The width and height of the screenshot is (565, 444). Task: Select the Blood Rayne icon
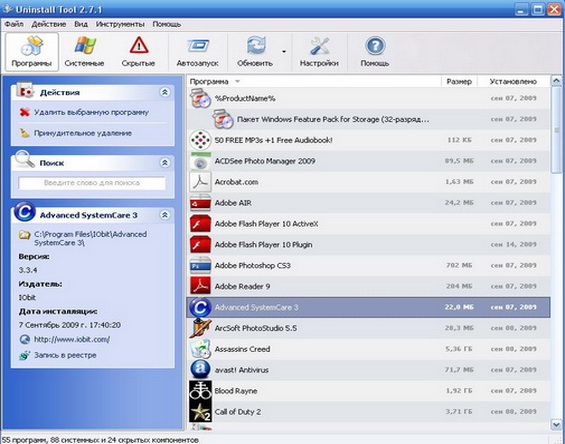[x=200, y=391]
